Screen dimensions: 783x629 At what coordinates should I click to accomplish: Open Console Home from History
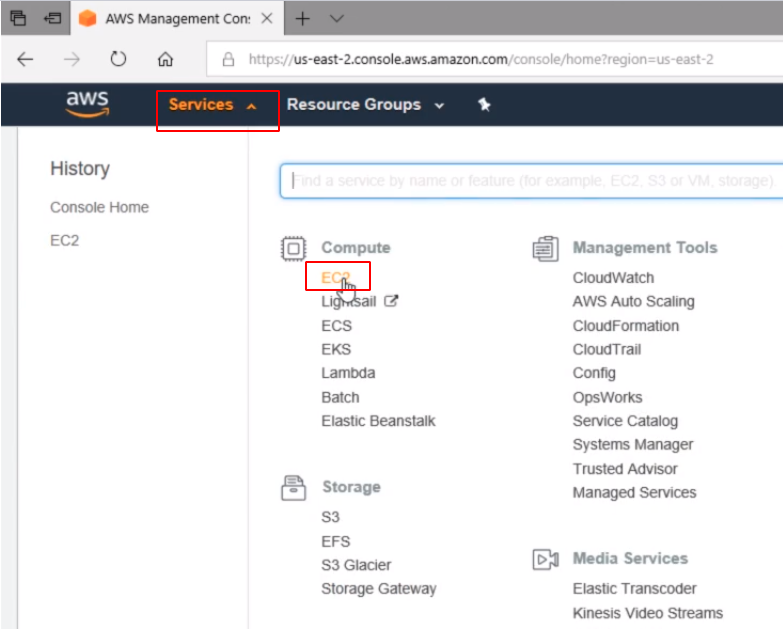click(99, 207)
